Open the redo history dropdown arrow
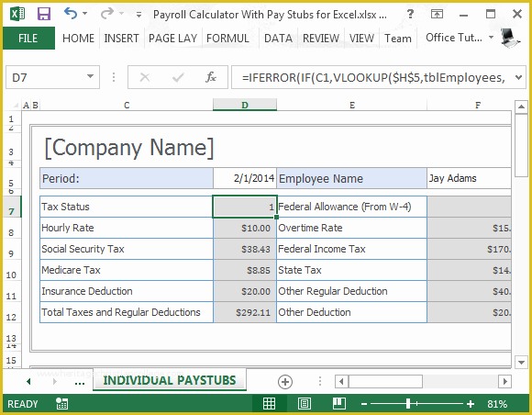 pyautogui.click(x=121, y=14)
